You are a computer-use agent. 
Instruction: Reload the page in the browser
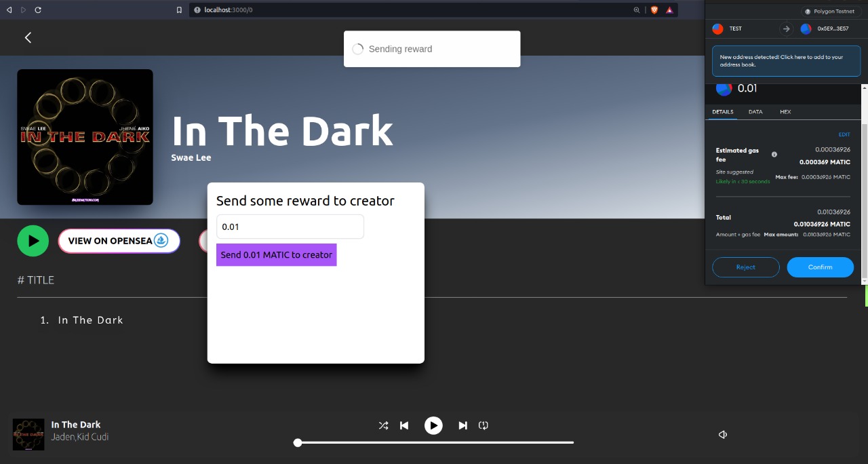(38, 10)
